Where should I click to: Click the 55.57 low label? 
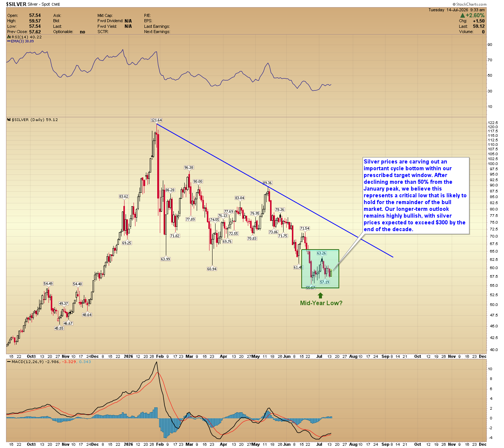point(311,288)
